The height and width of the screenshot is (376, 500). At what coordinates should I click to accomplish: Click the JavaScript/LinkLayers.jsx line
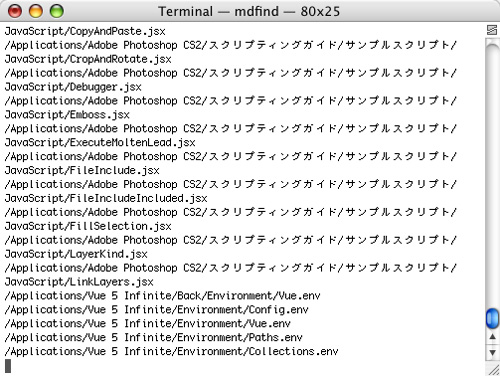click(x=79, y=282)
